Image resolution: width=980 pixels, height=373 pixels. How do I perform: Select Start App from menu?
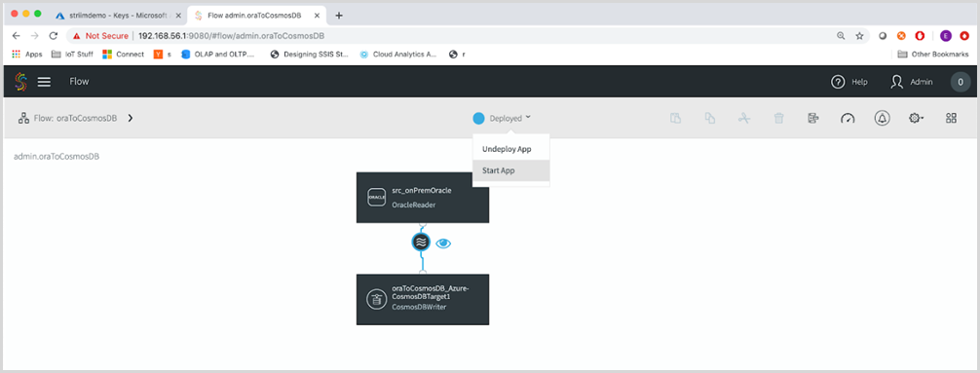pos(511,170)
